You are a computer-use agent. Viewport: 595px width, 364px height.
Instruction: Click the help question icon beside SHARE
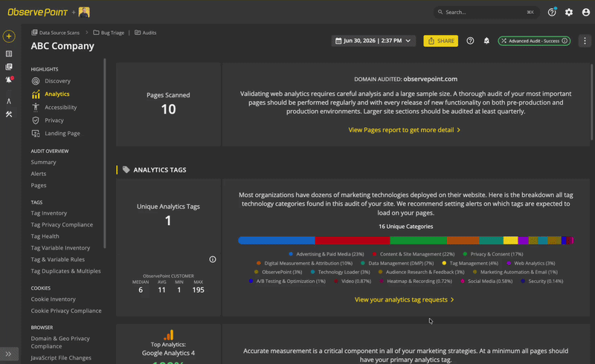470,41
